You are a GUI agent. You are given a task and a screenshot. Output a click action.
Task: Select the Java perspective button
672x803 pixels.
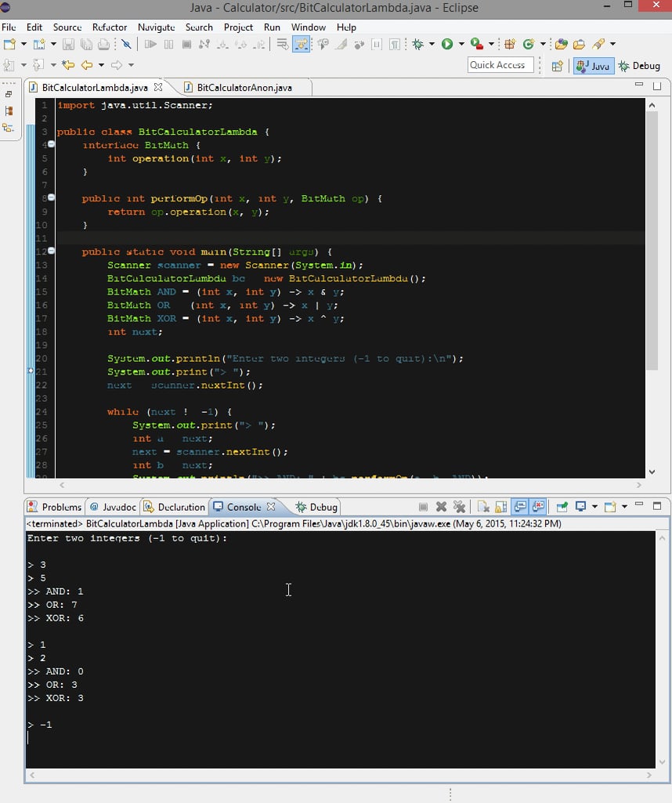[x=593, y=66]
